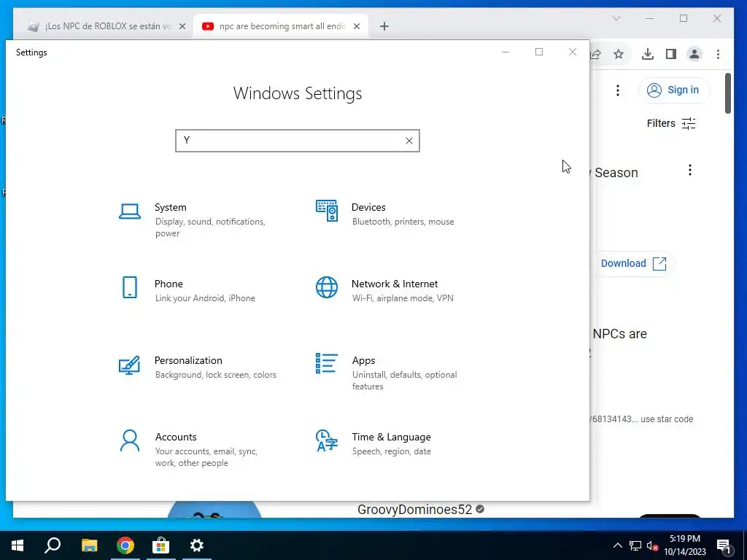Screen dimensions: 747x560
Task: Click the Chrome taskbar icon
Action: pyautogui.click(x=125, y=545)
